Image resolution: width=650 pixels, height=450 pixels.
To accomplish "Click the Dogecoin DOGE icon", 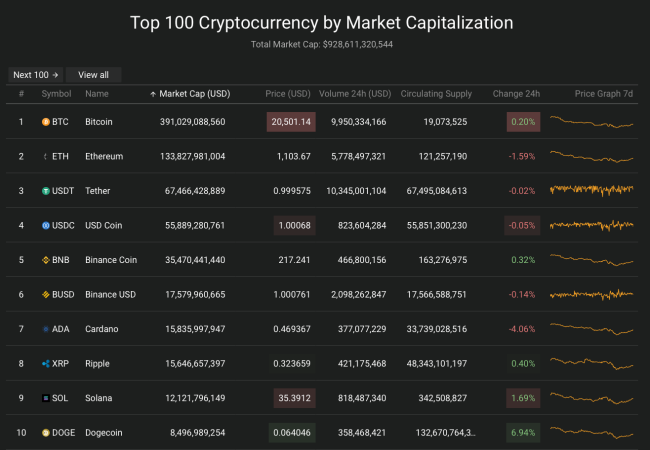I will coord(46,433).
